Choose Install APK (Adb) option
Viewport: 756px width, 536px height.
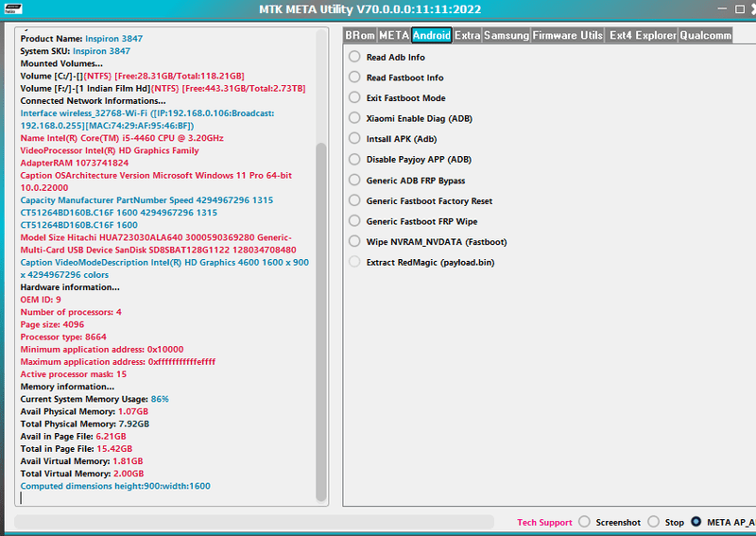355,139
